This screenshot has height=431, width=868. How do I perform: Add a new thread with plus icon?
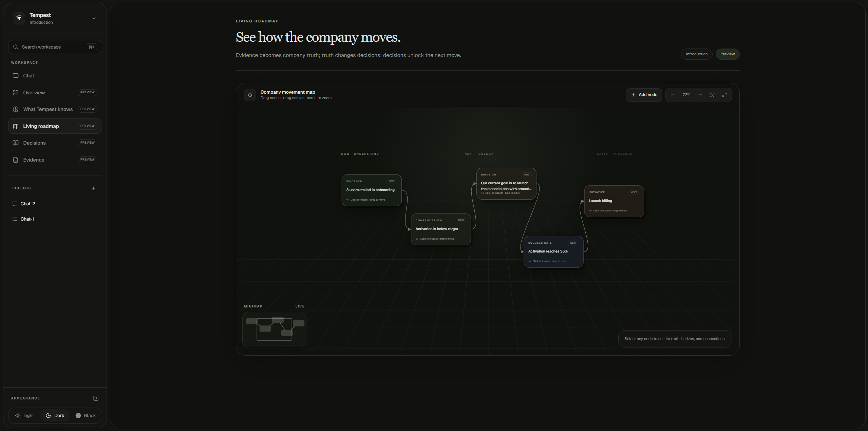click(x=94, y=188)
